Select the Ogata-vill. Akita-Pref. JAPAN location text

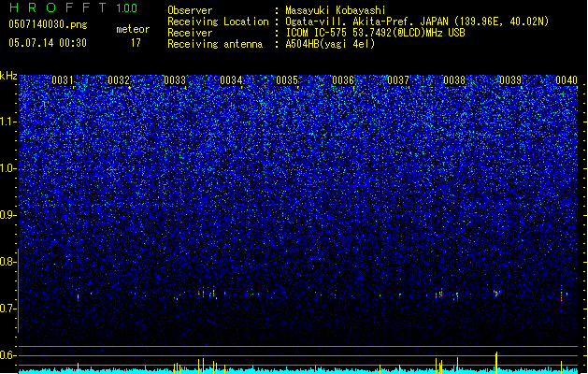366,22
